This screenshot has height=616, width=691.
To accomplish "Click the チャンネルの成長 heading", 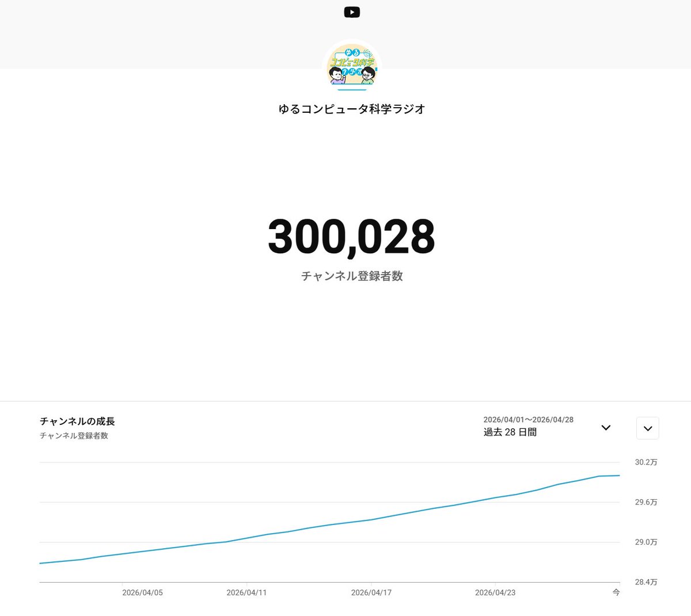I will [x=76, y=421].
